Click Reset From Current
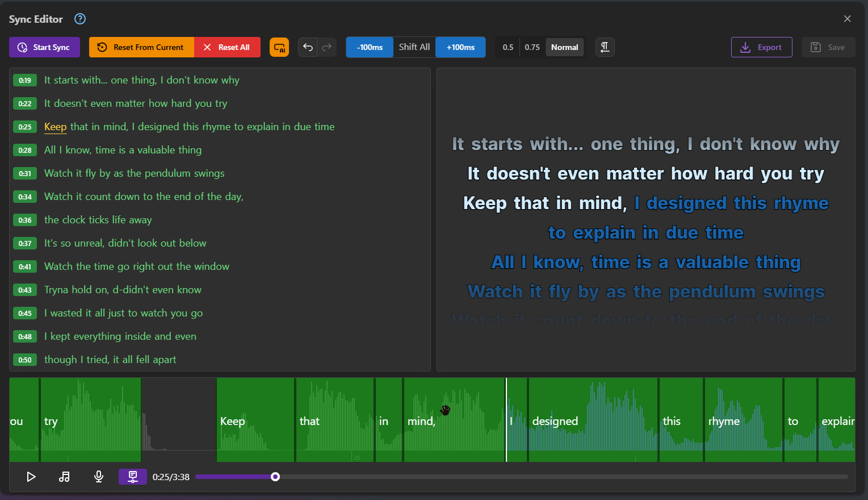 tap(141, 47)
